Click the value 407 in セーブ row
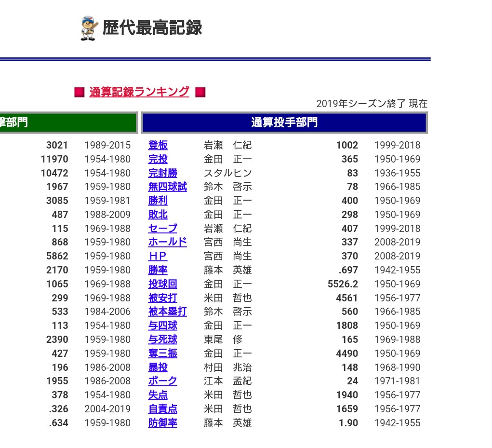 tap(350, 228)
